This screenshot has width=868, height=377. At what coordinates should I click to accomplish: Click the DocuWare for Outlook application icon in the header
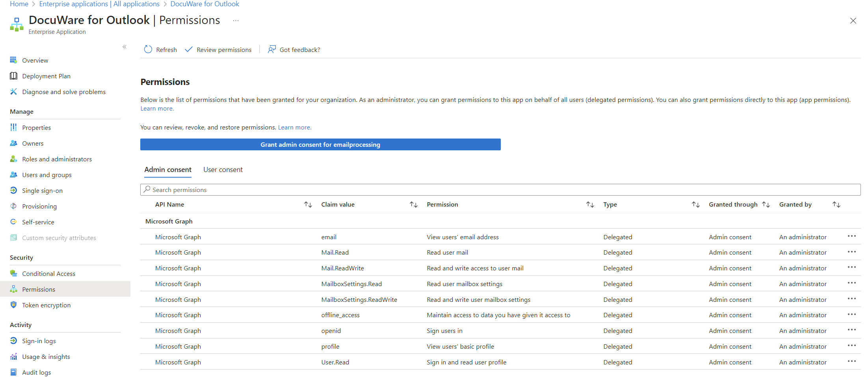(x=17, y=24)
